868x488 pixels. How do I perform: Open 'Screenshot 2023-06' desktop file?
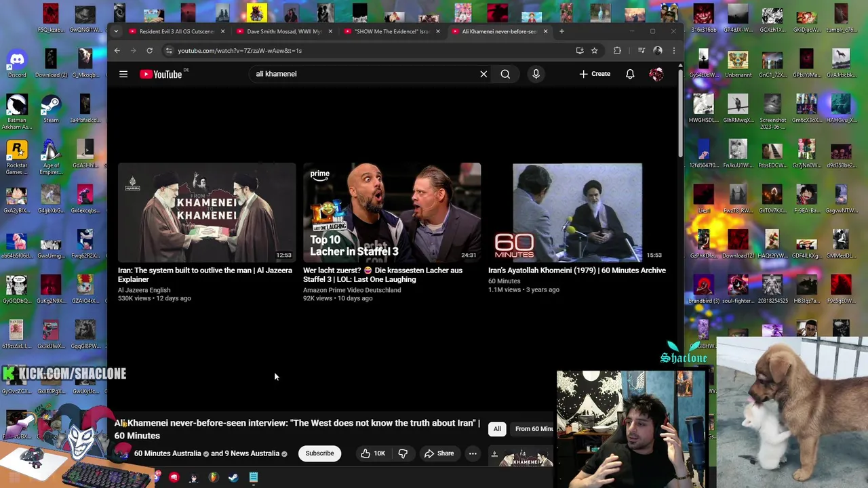[772, 112]
